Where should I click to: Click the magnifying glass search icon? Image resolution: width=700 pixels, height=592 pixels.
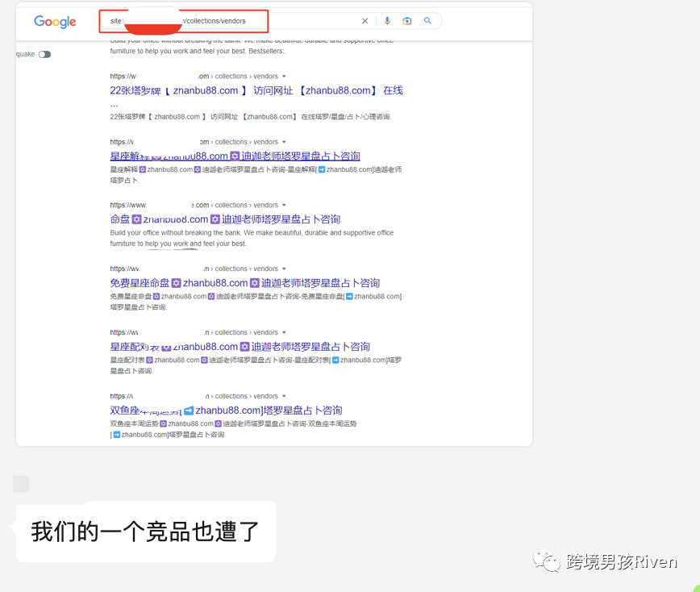tap(427, 21)
